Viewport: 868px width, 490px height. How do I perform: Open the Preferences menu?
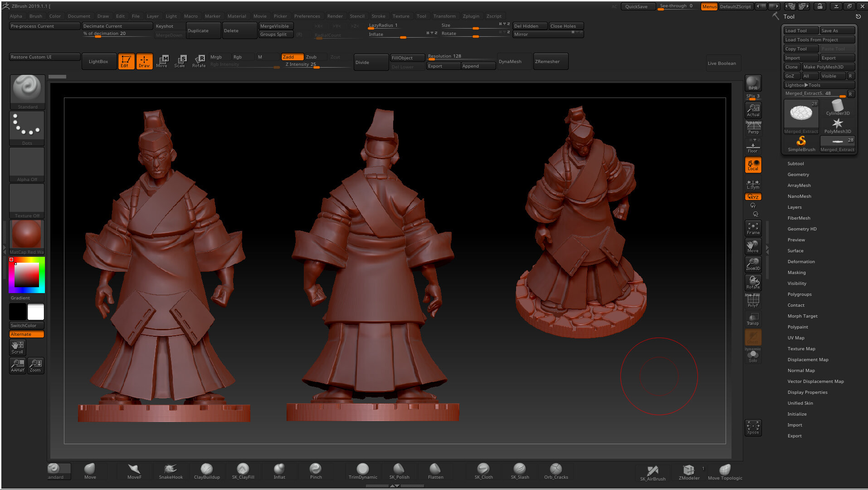307,16
